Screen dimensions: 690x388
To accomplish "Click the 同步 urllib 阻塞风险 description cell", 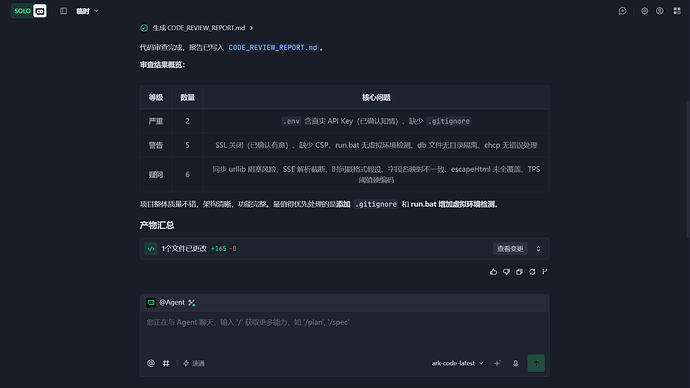I will coord(376,175).
